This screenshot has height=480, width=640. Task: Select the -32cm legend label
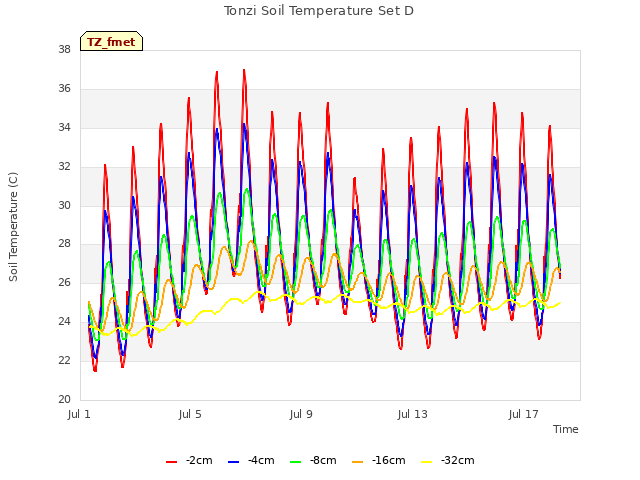pyautogui.click(x=458, y=460)
